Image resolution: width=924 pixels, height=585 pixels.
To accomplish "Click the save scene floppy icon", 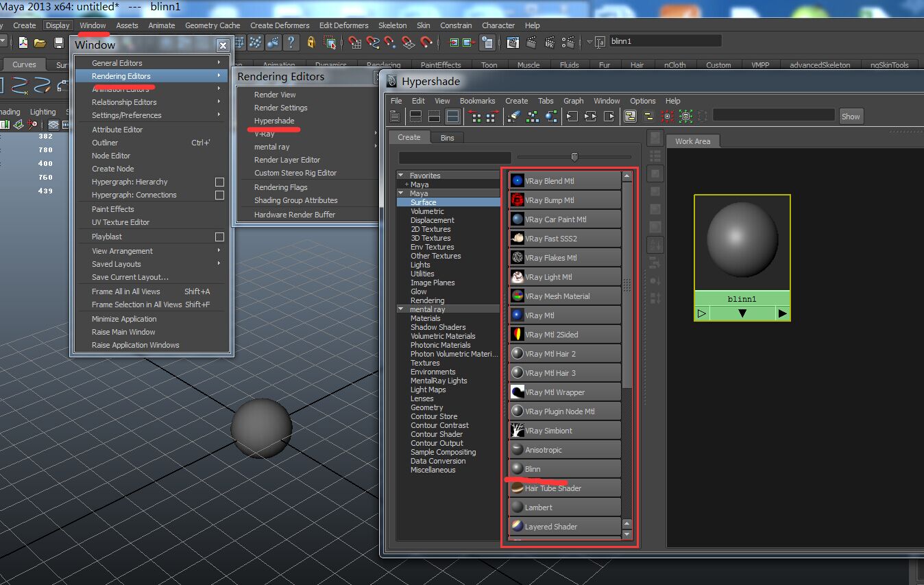I will pyautogui.click(x=59, y=43).
